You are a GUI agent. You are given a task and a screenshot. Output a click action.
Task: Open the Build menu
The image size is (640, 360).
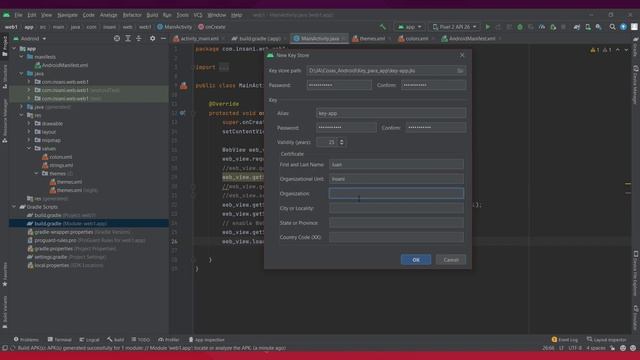click(152, 15)
